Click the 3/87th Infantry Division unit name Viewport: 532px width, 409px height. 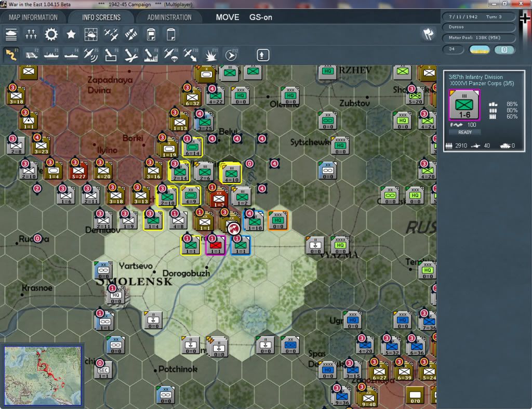pos(475,77)
